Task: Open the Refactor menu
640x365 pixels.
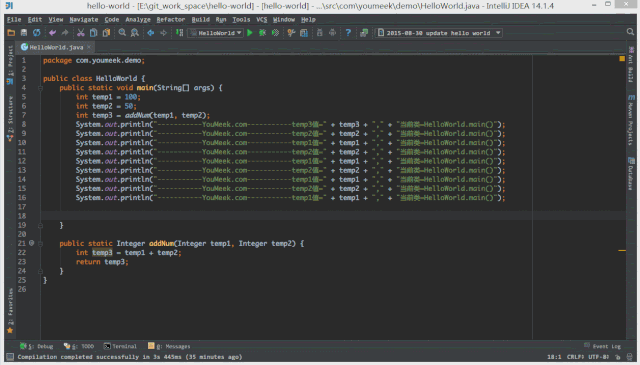Action: [171, 20]
